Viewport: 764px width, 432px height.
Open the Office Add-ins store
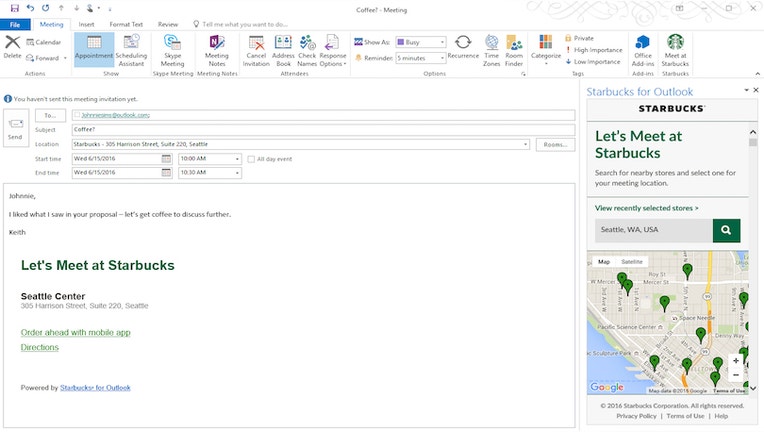[643, 50]
